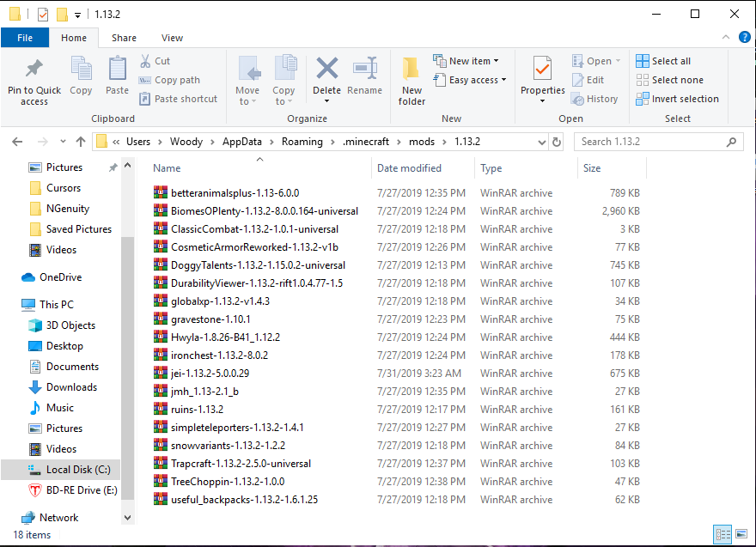This screenshot has height=547, width=756.
Task: Click the Cut scissors icon
Action: tap(145, 61)
